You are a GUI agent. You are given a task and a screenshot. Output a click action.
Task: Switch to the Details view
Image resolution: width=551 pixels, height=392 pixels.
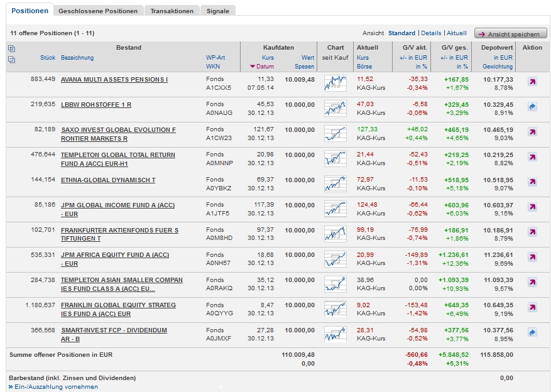tap(431, 33)
